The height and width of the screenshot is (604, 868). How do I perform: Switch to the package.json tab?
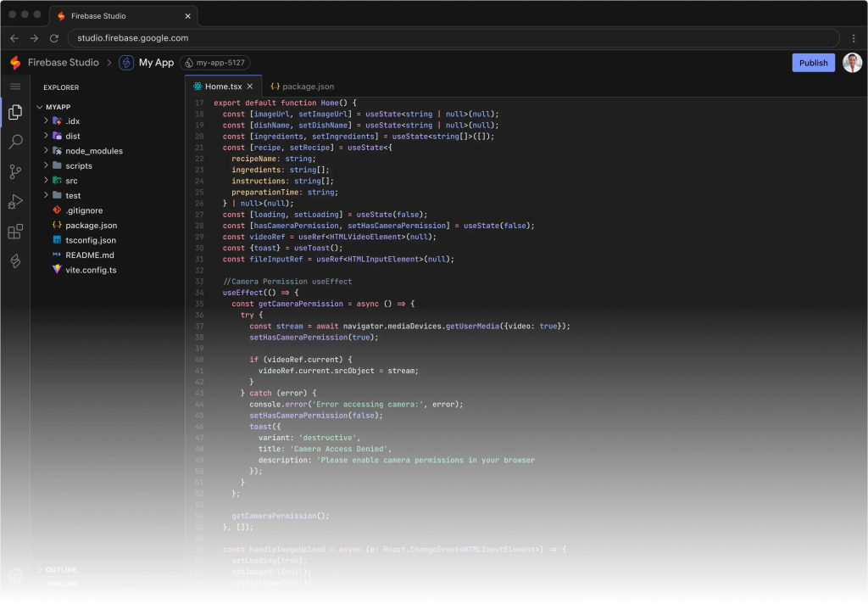coord(303,87)
